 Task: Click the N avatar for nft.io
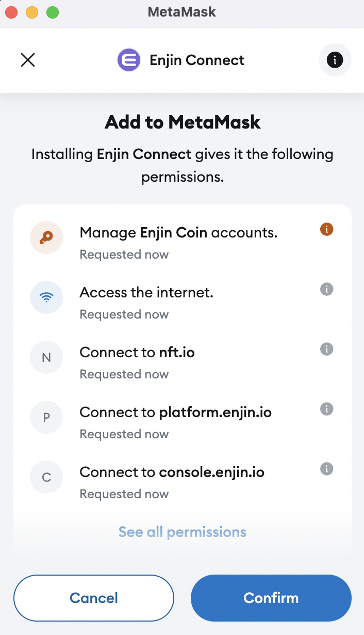click(x=46, y=357)
